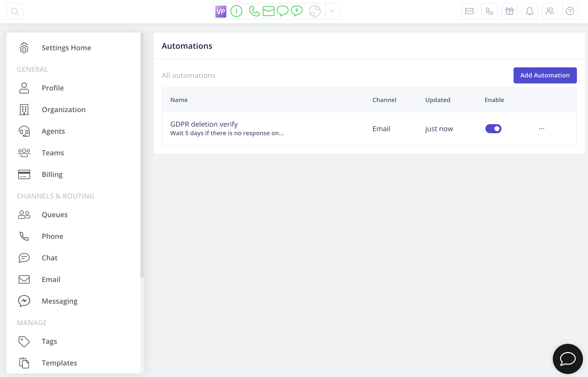Open Billing settings
588x377 pixels.
(x=52, y=174)
